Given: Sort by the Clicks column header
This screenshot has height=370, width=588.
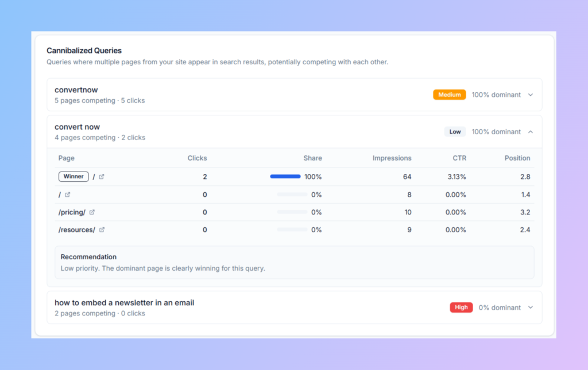Looking at the screenshot, I should [197, 158].
